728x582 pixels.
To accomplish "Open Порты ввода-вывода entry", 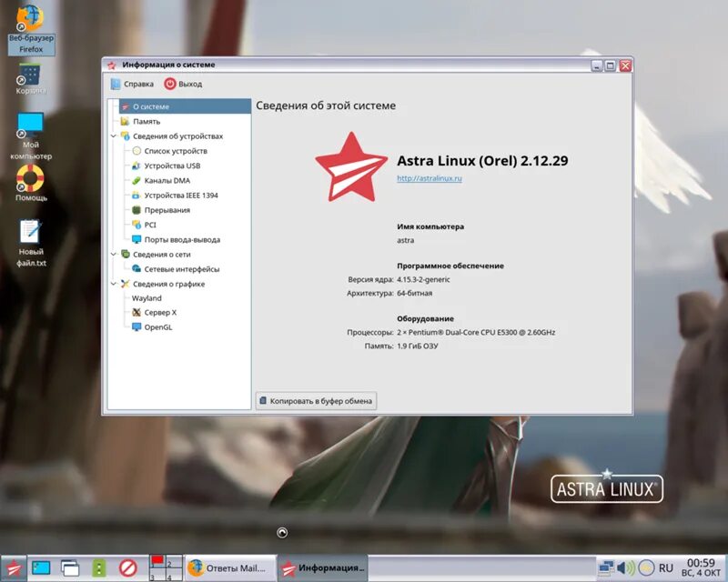I will click(x=182, y=239).
